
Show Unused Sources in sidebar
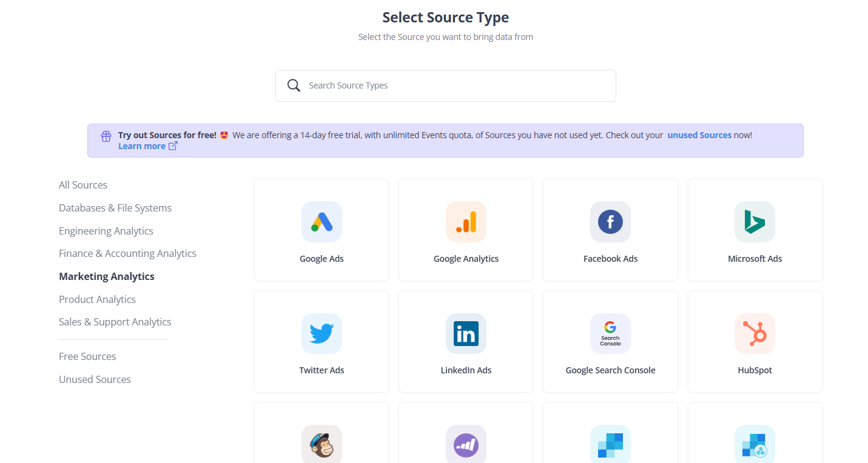(95, 379)
